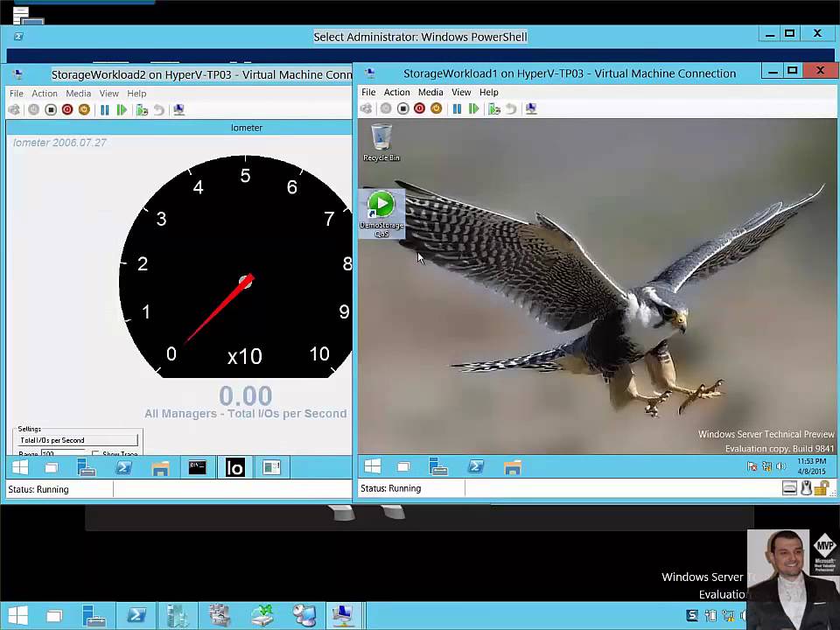Open the Action menu in StorageWorkload2 window
Screen dimensions: 840x630
point(45,94)
